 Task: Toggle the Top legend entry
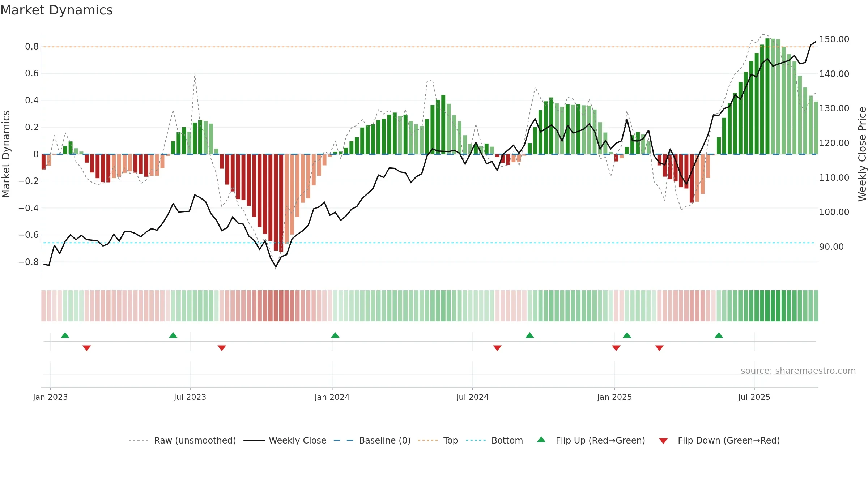pos(438,440)
